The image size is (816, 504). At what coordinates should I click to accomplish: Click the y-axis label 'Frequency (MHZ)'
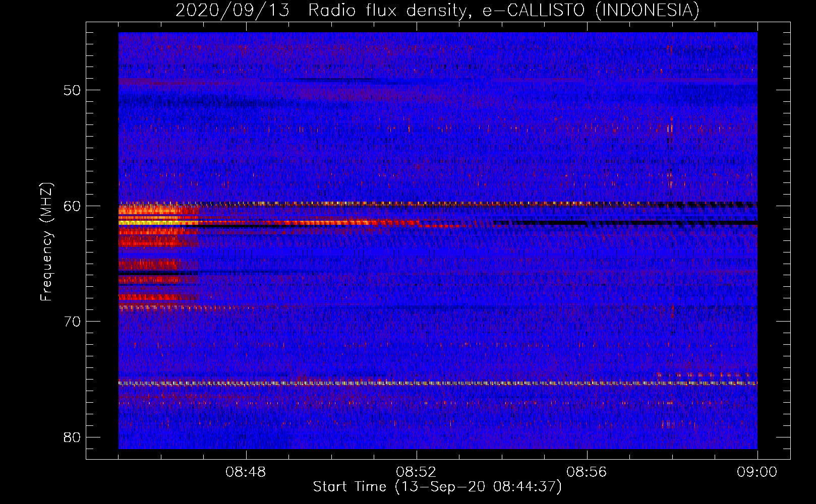[x=46, y=241]
